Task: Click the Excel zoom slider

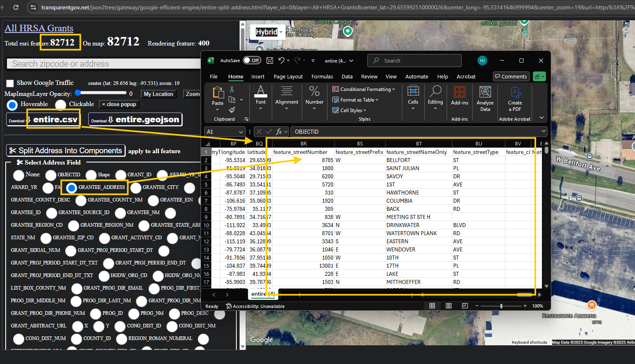Action: click(501, 306)
